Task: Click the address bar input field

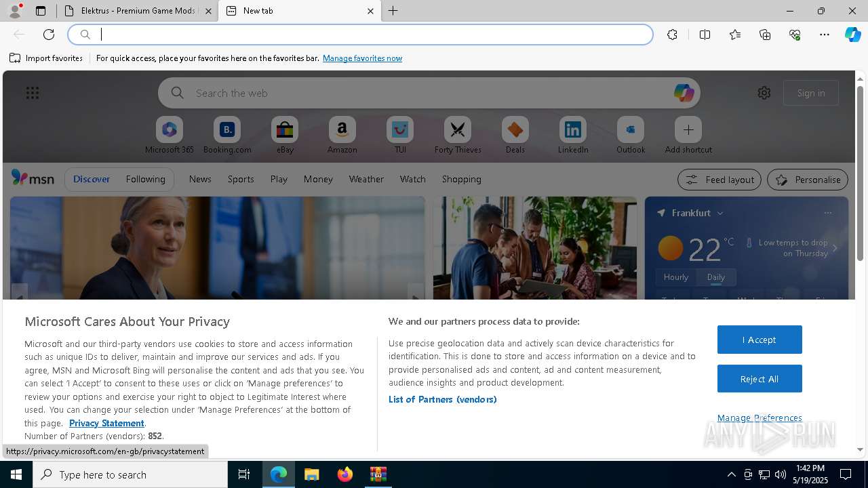Action: pos(360,35)
